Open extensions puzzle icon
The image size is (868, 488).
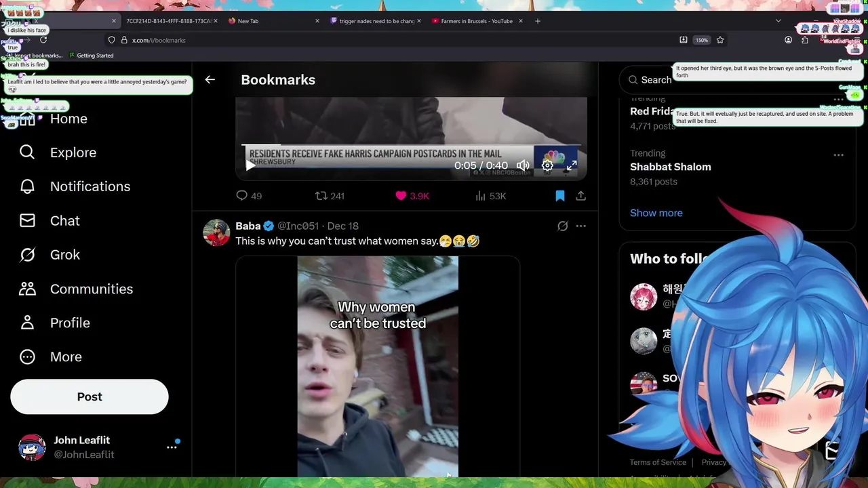pyautogui.click(x=805, y=40)
